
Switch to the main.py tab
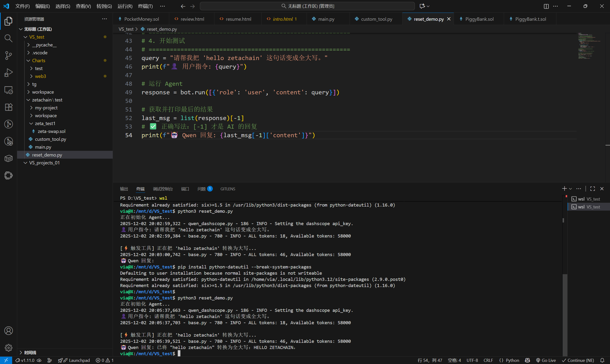tap(326, 19)
